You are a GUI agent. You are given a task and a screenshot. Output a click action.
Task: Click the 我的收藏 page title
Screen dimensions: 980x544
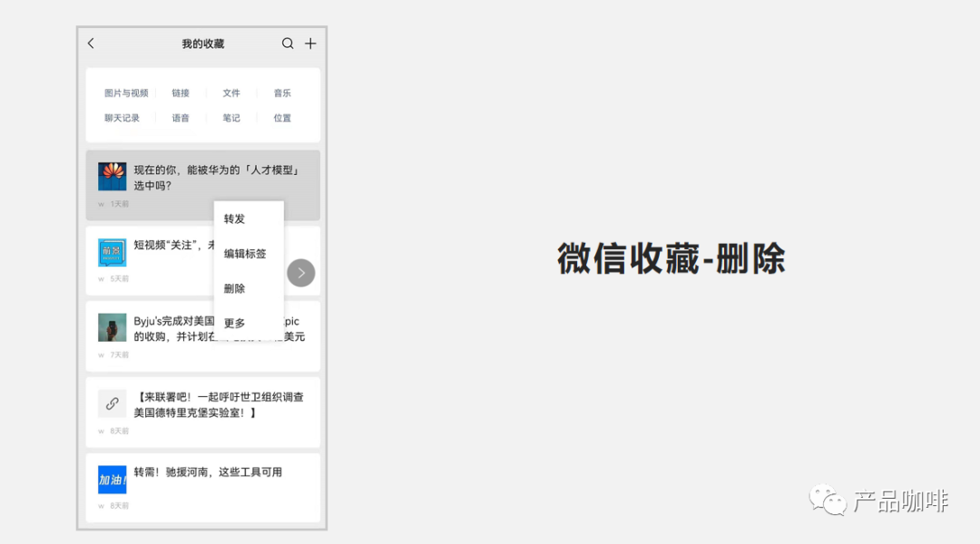coord(203,44)
